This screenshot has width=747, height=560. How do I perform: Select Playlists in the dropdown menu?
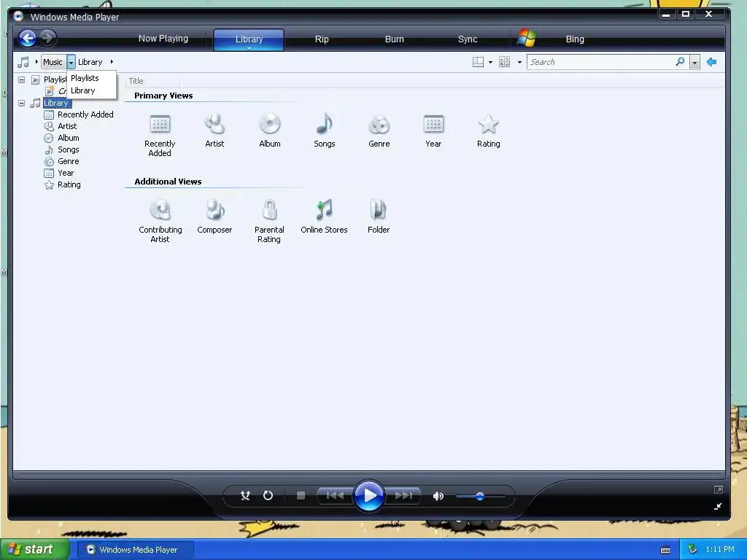pyautogui.click(x=92, y=78)
